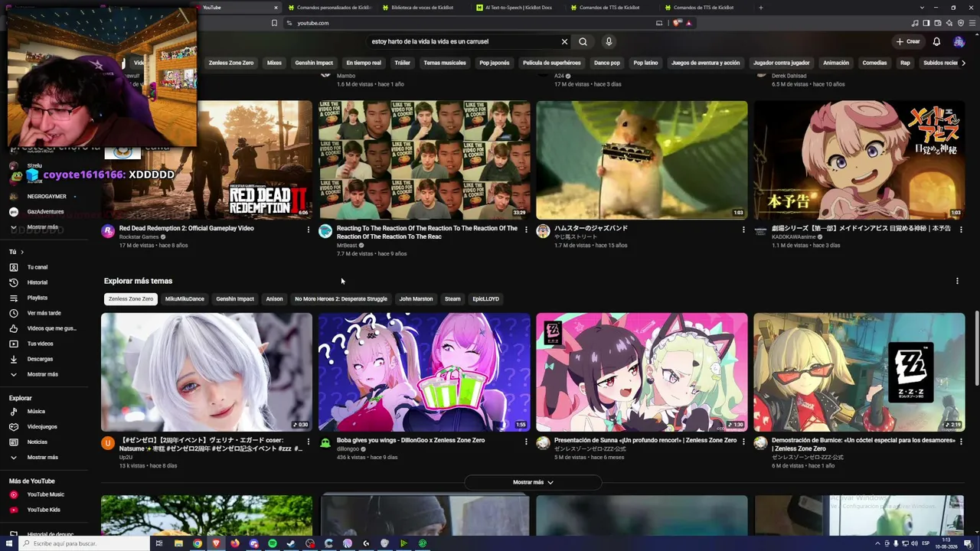Expand Mostrar más below the topic videos
This screenshot has height=551, width=980.
533,482
